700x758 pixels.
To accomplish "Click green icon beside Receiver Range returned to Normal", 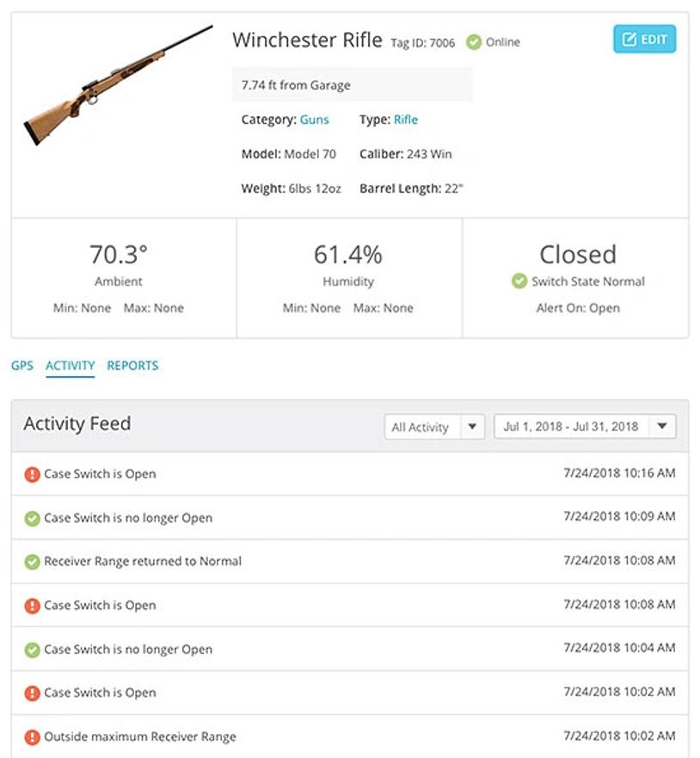I will tap(32, 562).
